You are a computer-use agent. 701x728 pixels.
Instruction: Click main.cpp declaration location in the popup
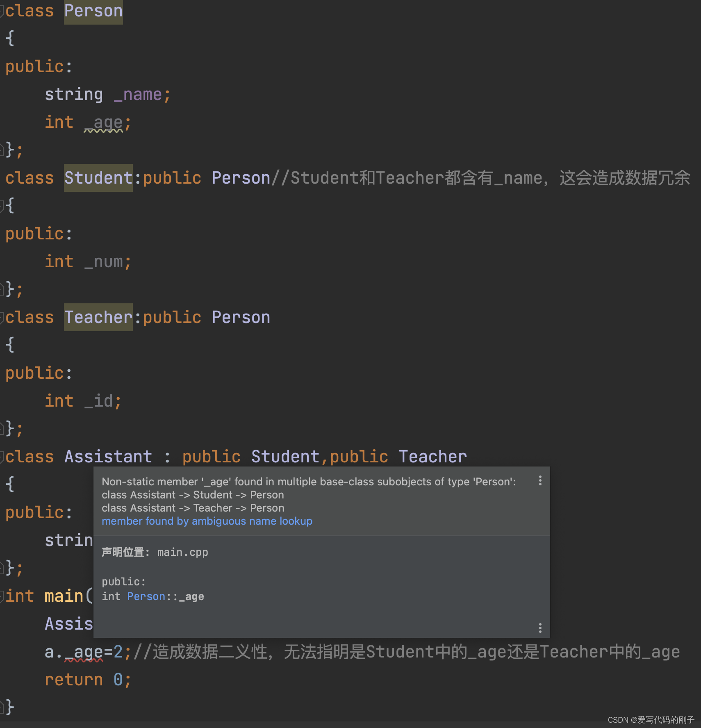183,552
